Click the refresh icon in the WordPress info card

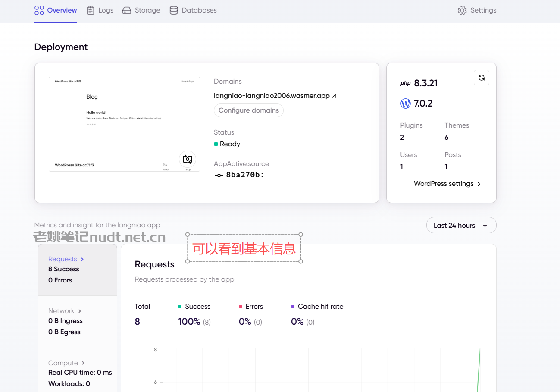pos(482,78)
